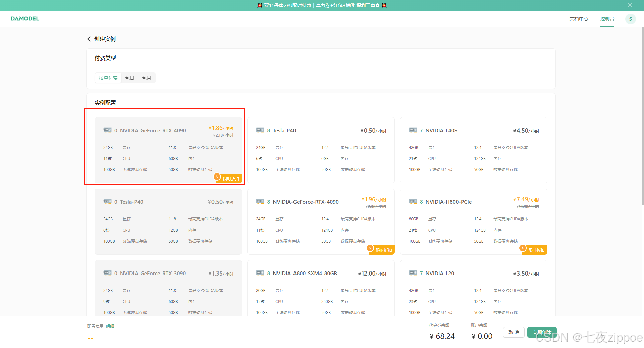Click the 限时折扣 badge on ¥1.96 RTX-4090 card
Screen dimensions: 644x348
pyautogui.click(x=380, y=250)
